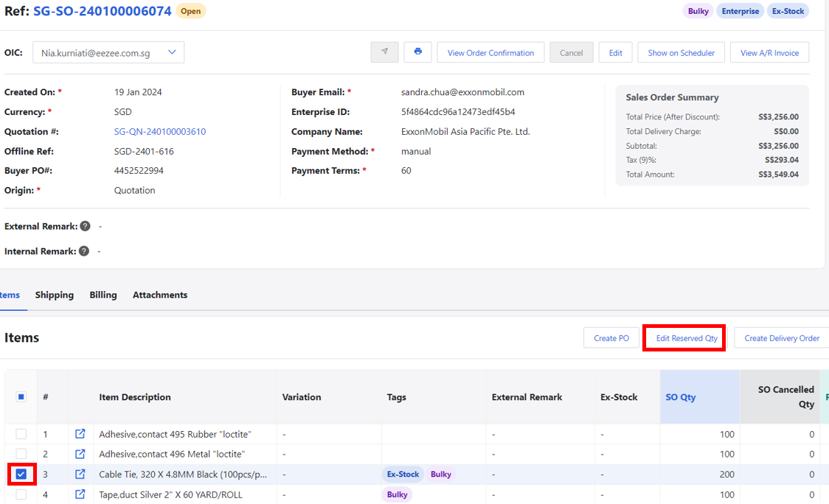This screenshot has width=829, height=504.
Task: Click the Edit button
Action: point(615,52)
